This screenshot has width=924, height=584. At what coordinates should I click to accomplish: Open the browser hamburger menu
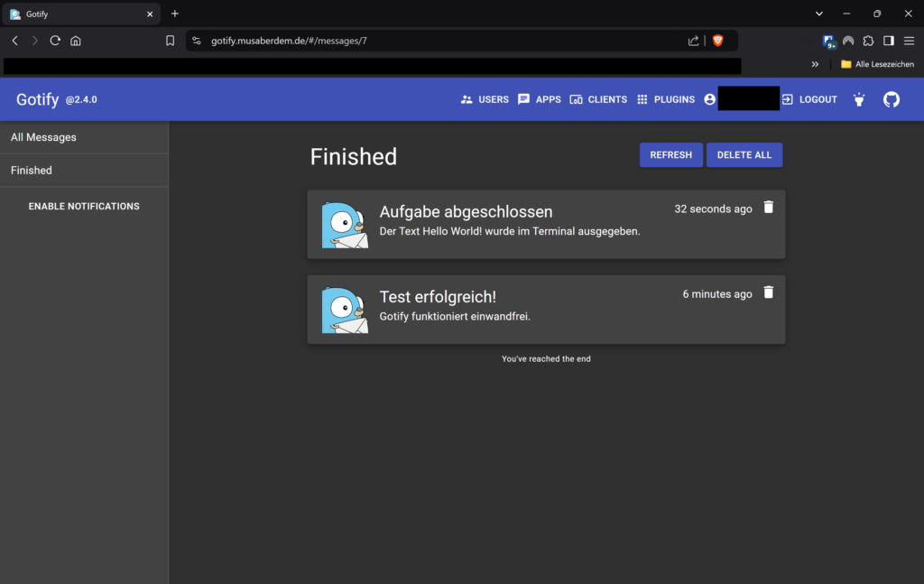click(909, 41)
